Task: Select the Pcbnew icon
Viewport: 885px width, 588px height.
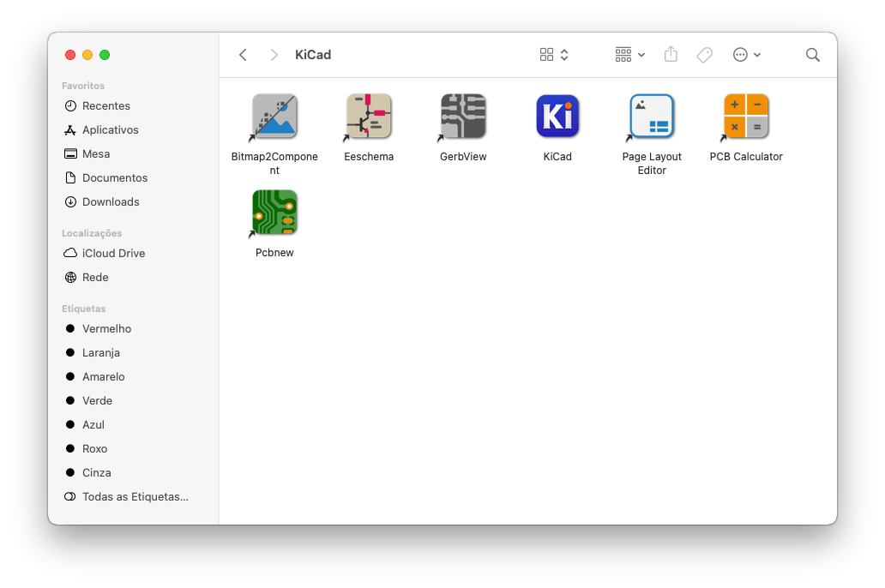Action: pos(274,212)
